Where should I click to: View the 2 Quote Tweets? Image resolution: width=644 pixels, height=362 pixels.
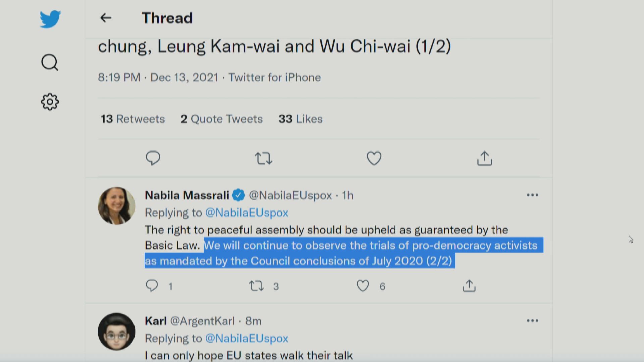pos(221,119)
